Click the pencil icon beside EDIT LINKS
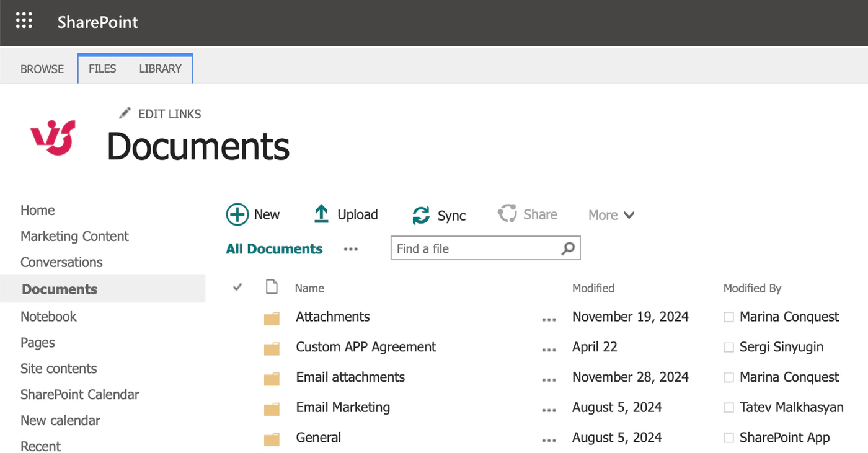The width and height of the screenshot is (868, 453). [125, 113]
